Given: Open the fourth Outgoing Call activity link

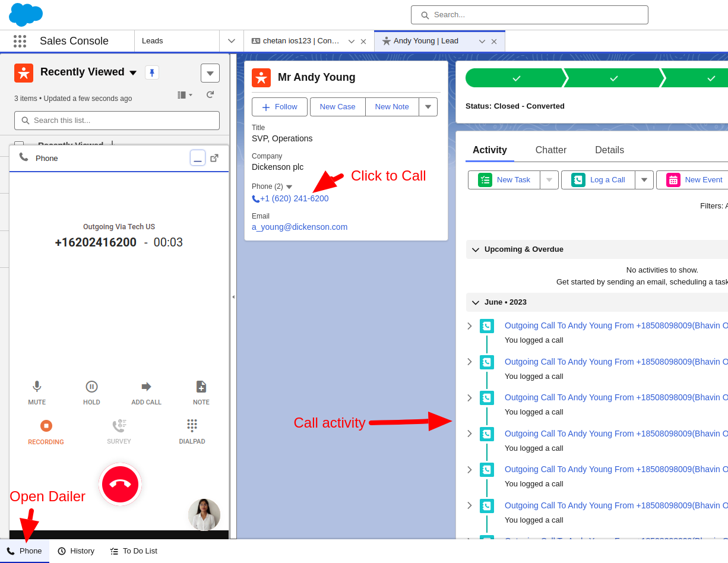Looking at the screenshot, I should click(x=616, y=434).
